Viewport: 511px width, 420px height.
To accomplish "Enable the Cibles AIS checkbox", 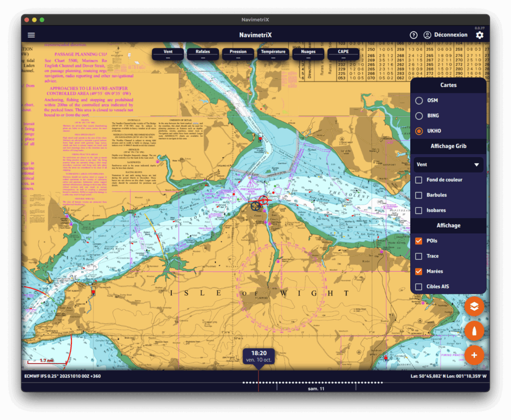I will coord(419,286).
